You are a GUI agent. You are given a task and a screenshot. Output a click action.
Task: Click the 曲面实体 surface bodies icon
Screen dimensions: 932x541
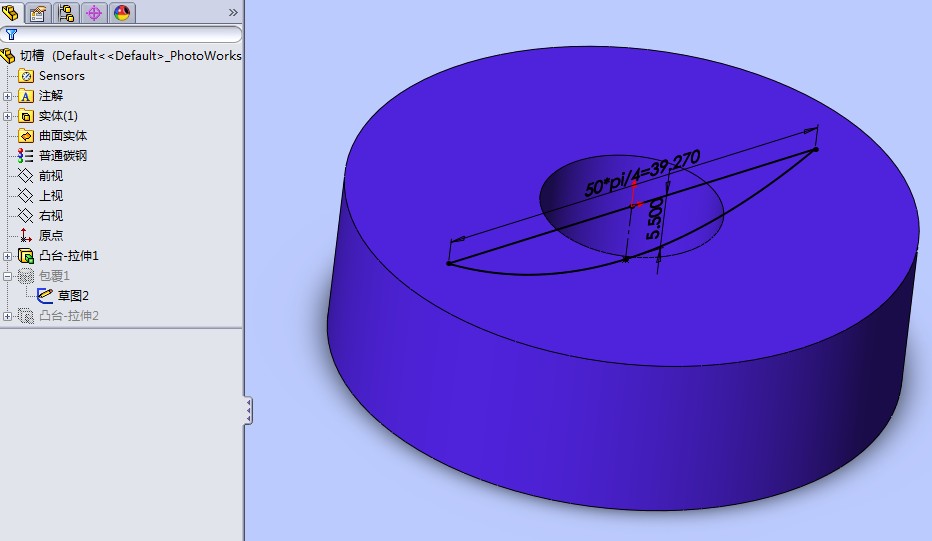click(x=26, y=136)
